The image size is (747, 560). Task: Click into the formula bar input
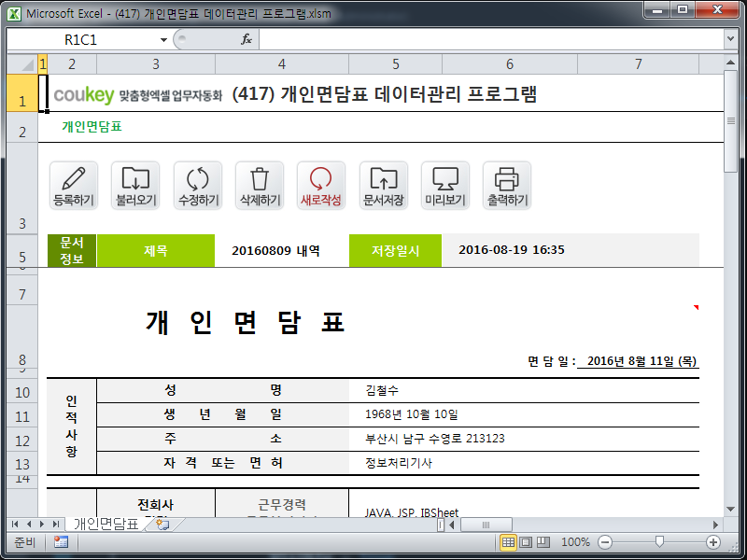coord(492,39)
